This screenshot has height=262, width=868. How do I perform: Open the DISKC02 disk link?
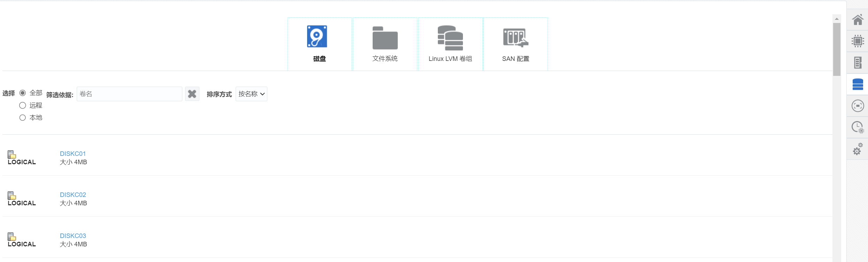[x=73, y=195]
